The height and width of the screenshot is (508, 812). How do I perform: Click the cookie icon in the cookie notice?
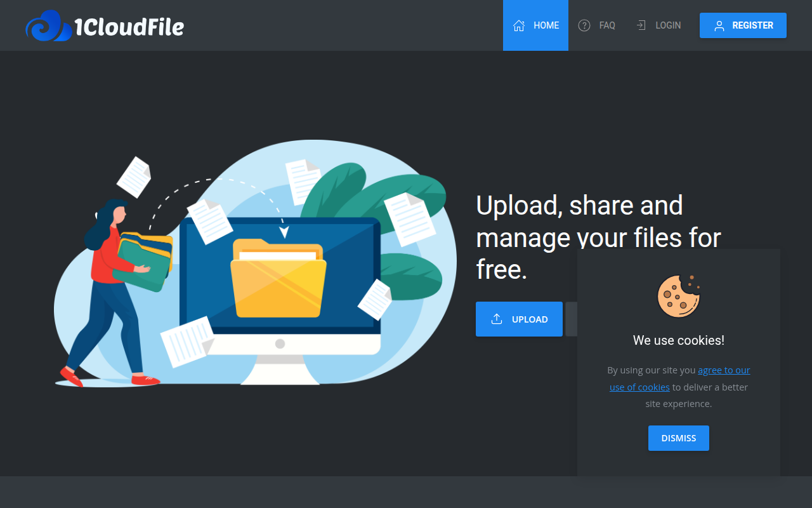tap(679, 297)
